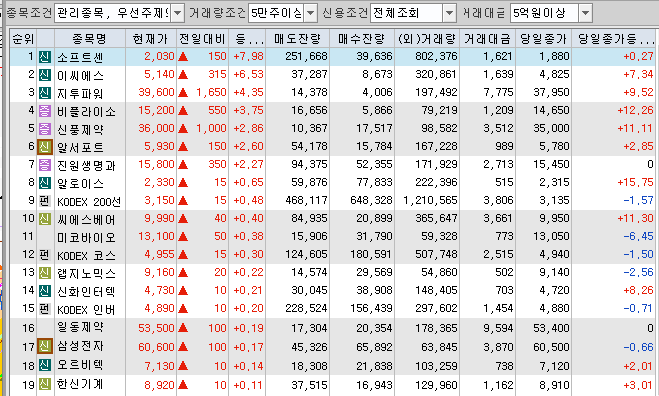Click the 신 icon beside 지투파워
659x396 pixels.
coord(45,93)
